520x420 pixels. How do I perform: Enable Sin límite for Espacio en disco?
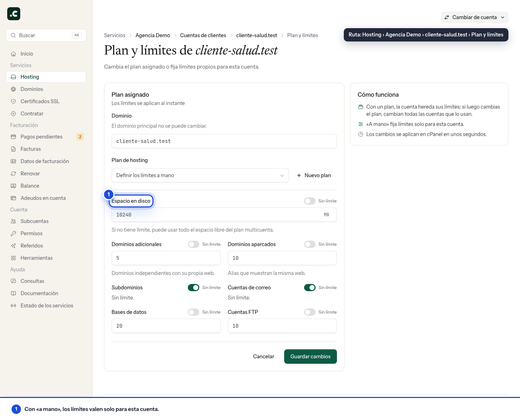(x=310, y=201)
